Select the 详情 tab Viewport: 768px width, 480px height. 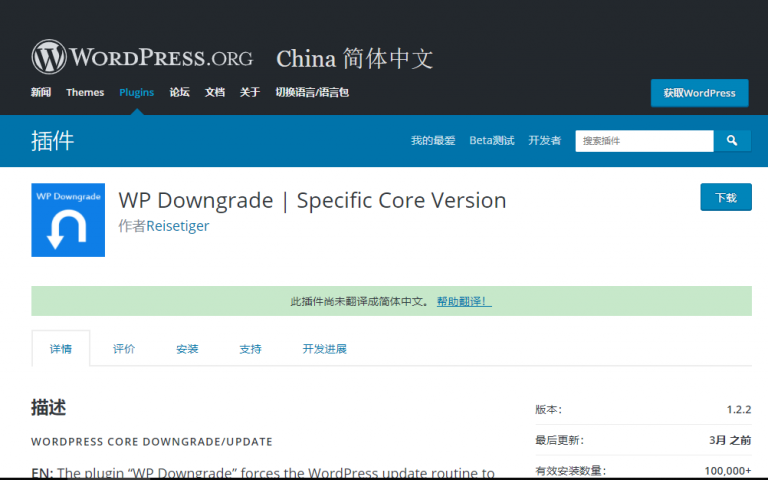tap(61, 349)
